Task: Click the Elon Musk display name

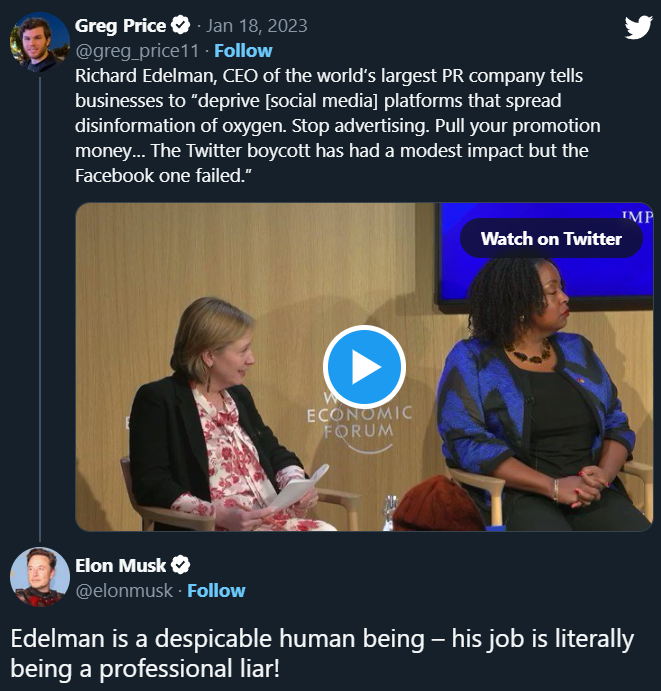Action: 121,565
